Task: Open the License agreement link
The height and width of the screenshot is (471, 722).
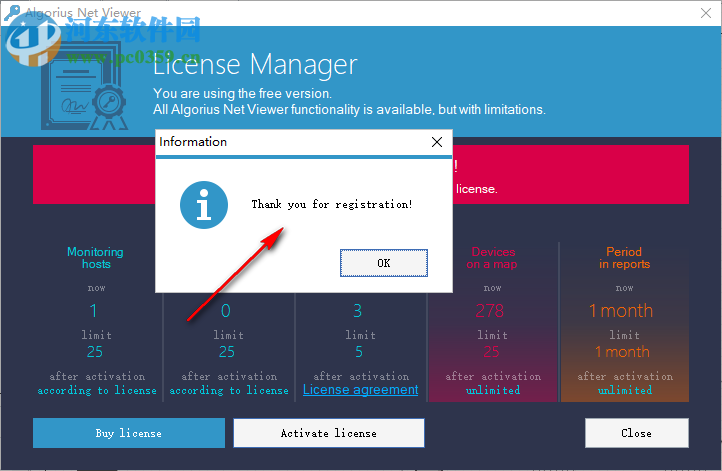Action: coord(361,390)
